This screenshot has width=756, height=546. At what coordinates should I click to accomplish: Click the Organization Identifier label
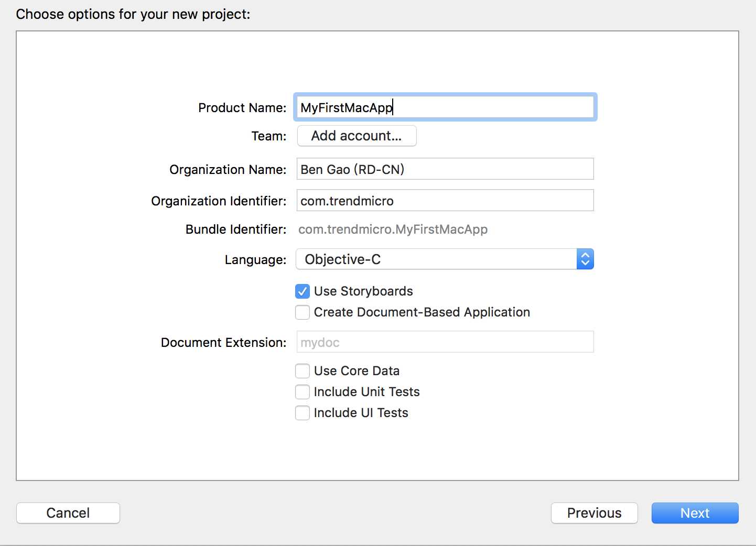click(219, 201)
